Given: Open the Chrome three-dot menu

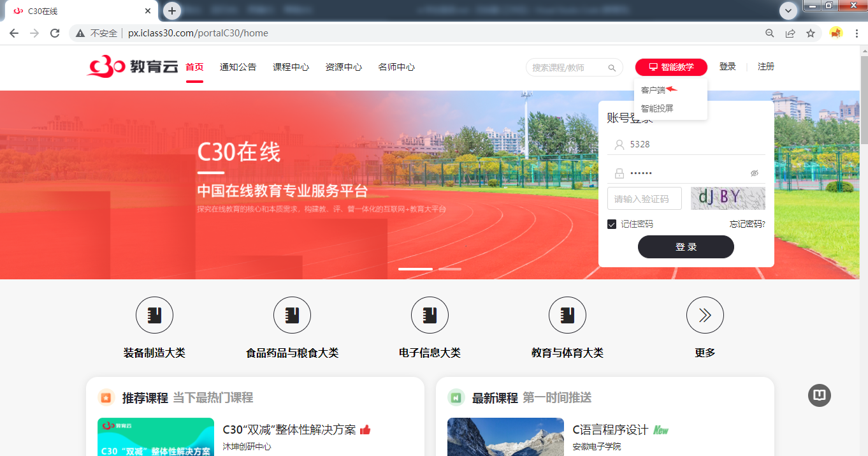Looking at the screenshot, I should click(857, 33).
